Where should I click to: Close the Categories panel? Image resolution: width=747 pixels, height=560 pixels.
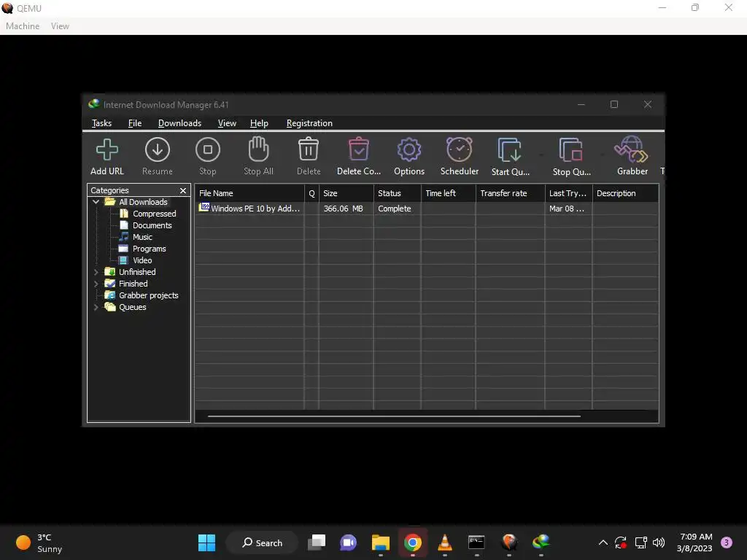[183, 190]
